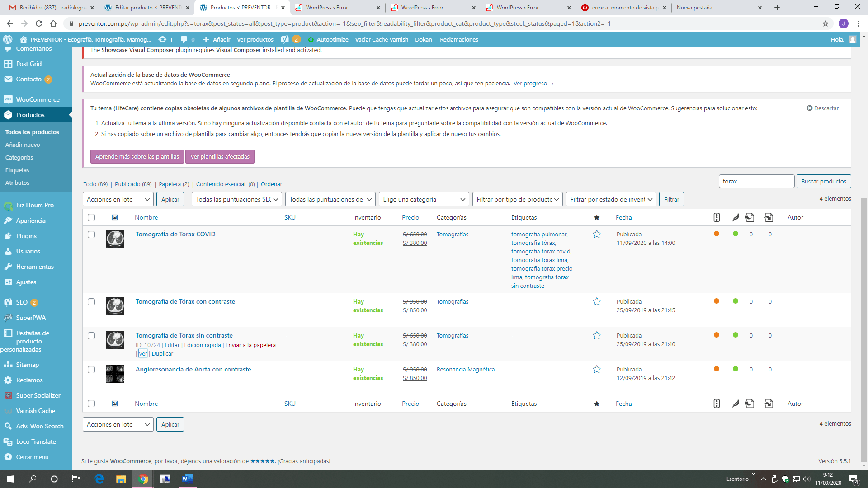Click the Post Grid sidebar icon
The width and height of the screenshot is (868, 488).
[8, 64]
